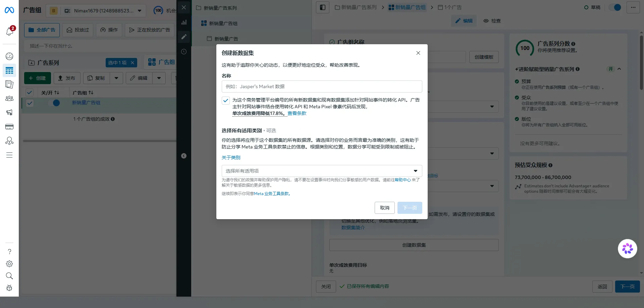
Task: Open account overview gauge icon in sidebar
Action: [9, 56]
